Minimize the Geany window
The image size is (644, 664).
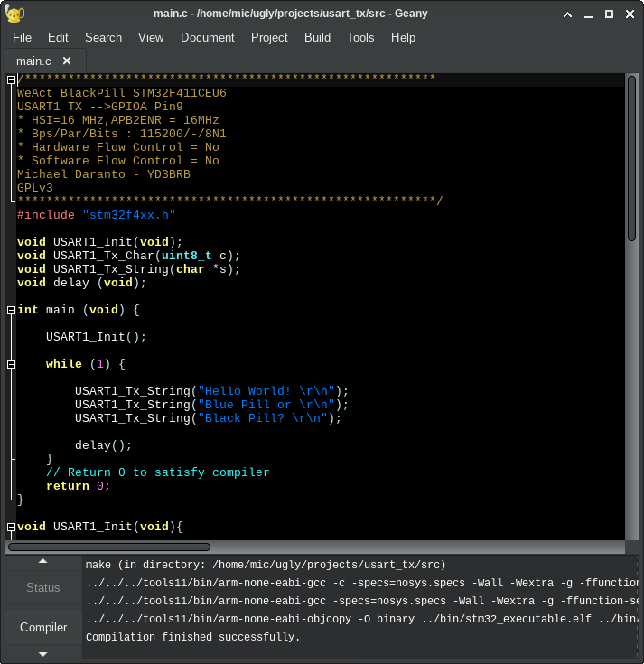(588, 14)
